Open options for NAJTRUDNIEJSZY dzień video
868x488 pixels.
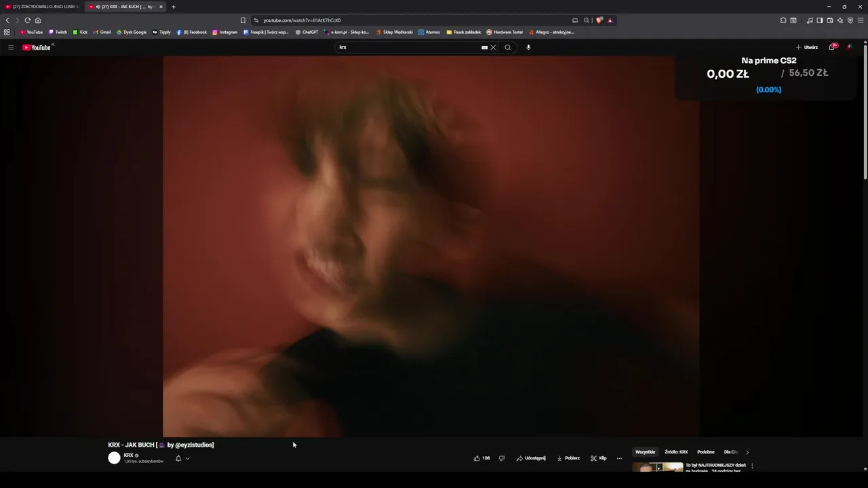752,466
